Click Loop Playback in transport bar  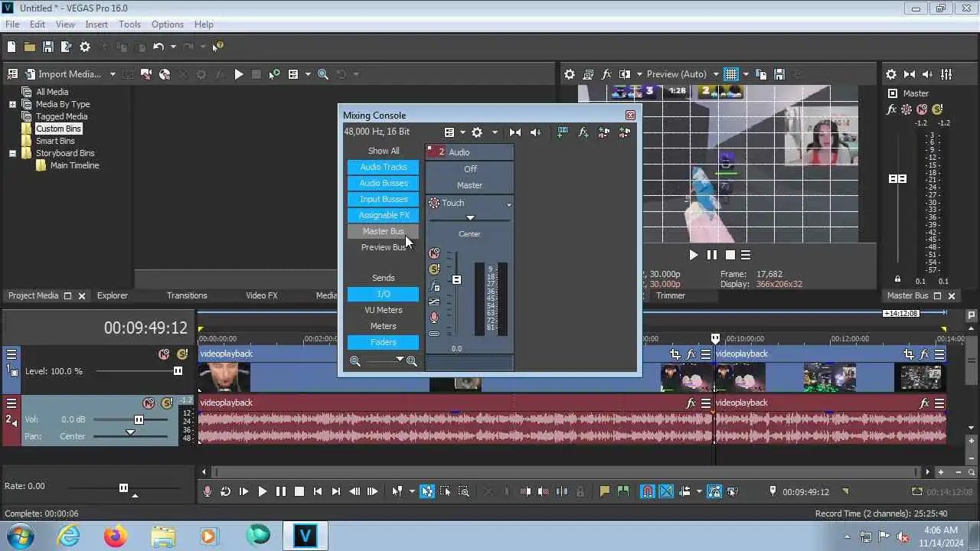coord(225,492)
